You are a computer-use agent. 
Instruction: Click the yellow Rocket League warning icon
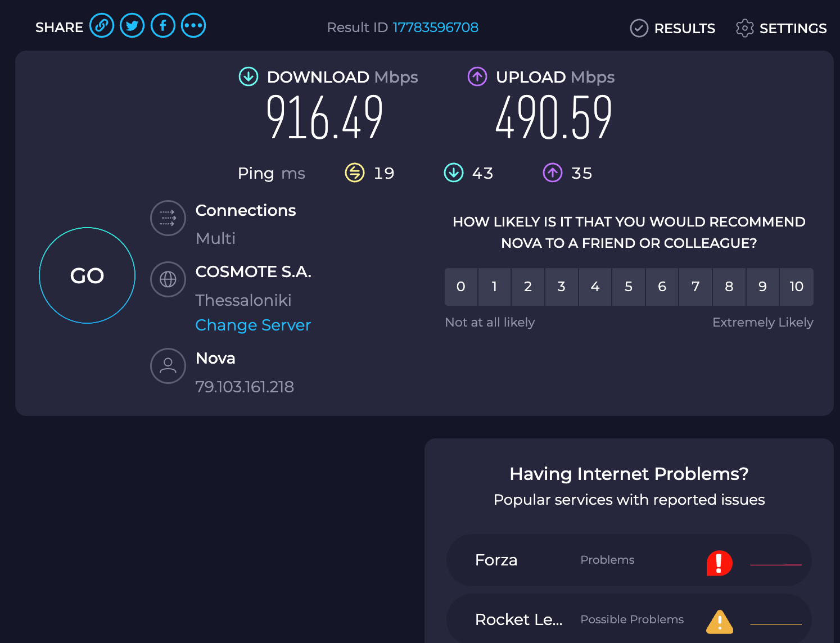[x=720, y=622]
